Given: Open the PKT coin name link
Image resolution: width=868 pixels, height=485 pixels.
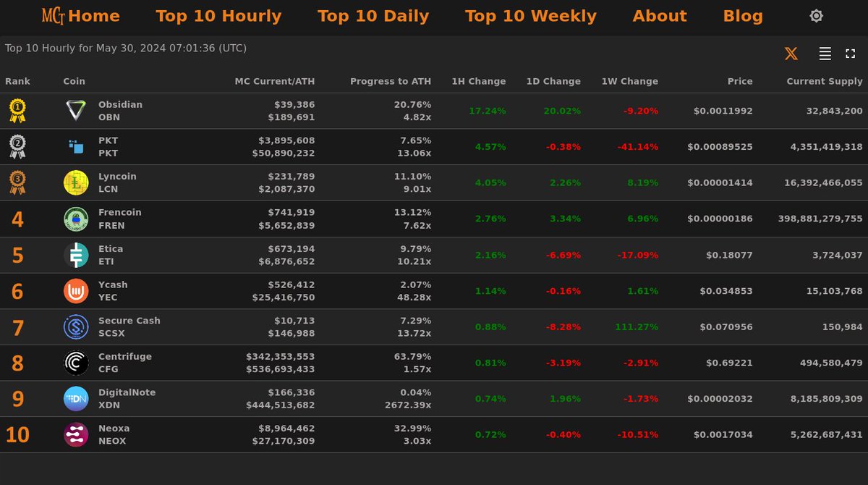Looking at the screenshot, I should (x=108, y=140).
